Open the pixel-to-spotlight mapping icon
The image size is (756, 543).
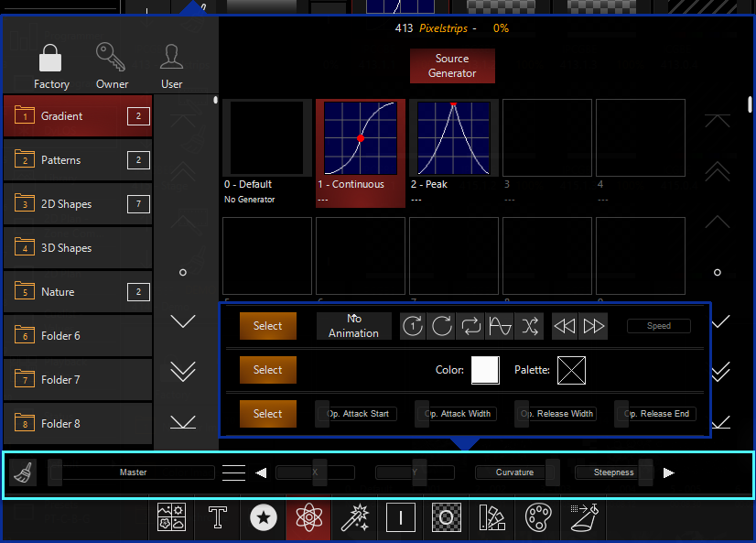[x=584, y=517]
